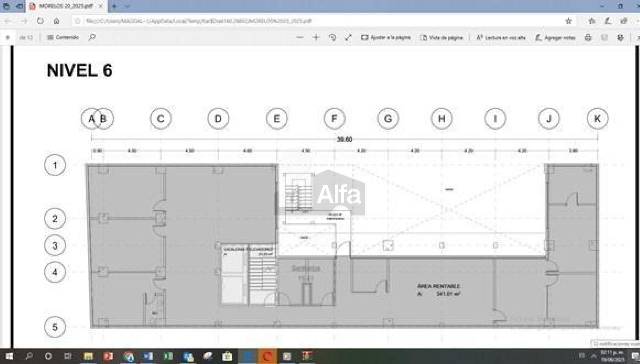Image resolution: width=640 pixels, height=364 pixels.
Task: Open the favorites hub icon
Action: tap(592, 21)
